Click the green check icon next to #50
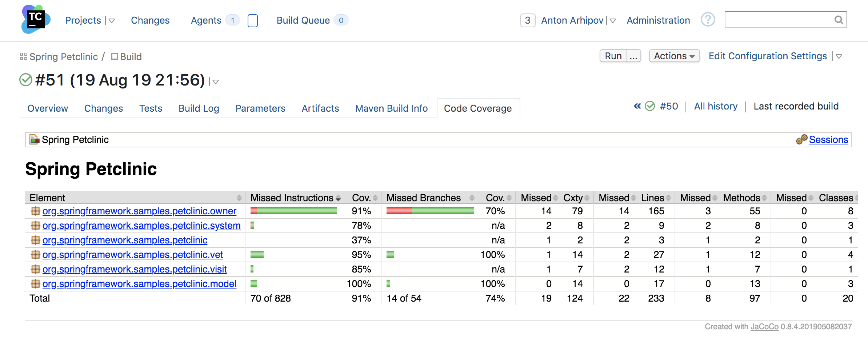This screenshot has height=342, width=868. [650, 106]
